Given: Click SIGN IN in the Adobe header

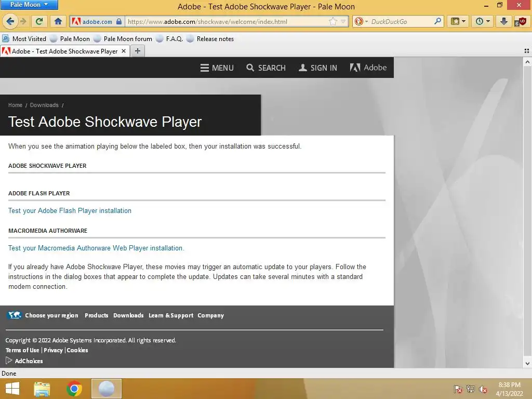Looking at the screenshot, I should (317, 68).
